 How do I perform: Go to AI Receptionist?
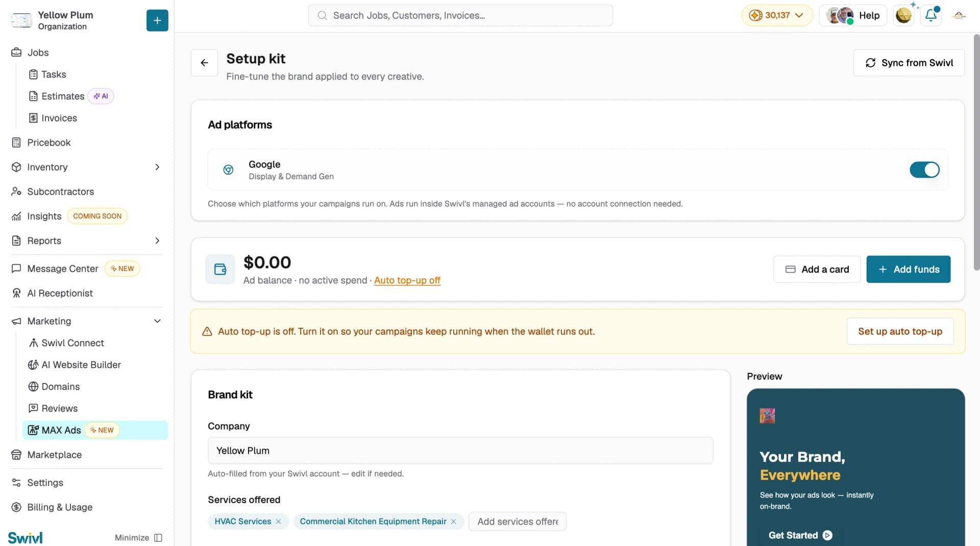[x=60, y=293]
